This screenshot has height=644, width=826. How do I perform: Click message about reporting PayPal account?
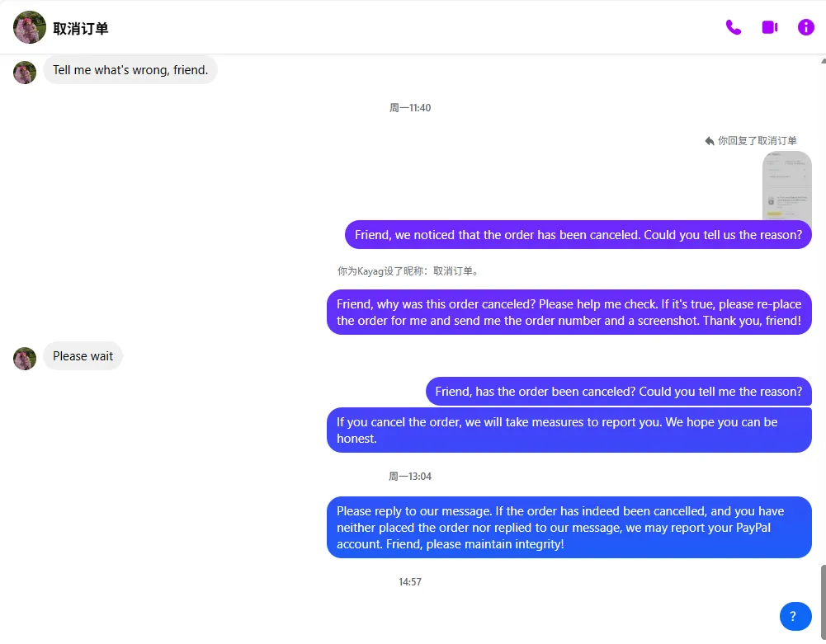(x=569, y=528)
